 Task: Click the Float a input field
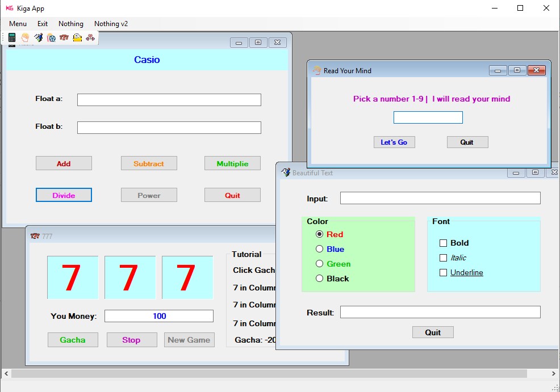coord(169,100)
